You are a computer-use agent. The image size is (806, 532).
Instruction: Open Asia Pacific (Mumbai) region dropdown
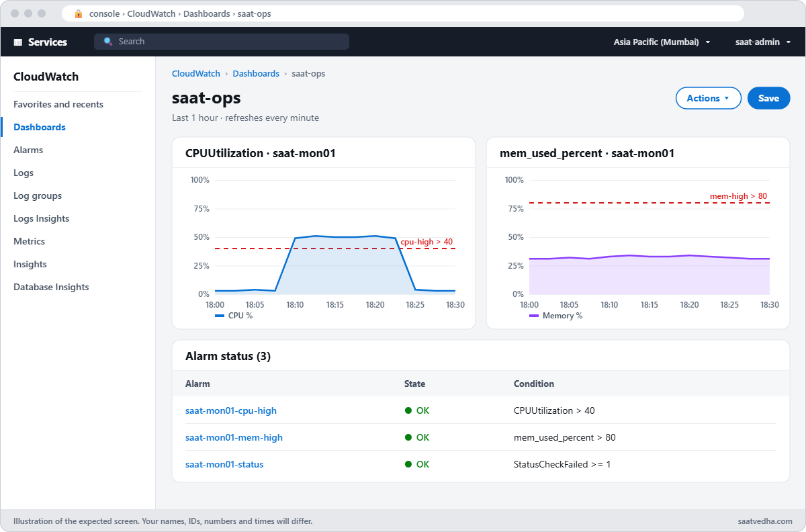(x=662, y=42)
